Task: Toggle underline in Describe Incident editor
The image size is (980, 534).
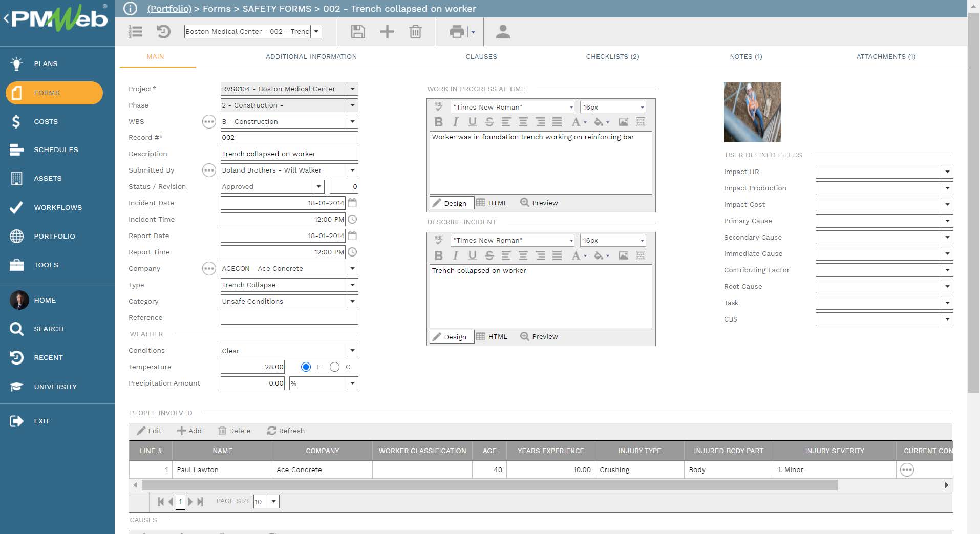Action: coord(472,255)
